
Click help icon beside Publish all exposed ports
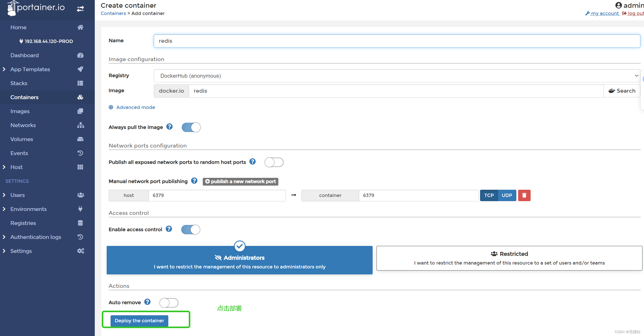[252, 162]
